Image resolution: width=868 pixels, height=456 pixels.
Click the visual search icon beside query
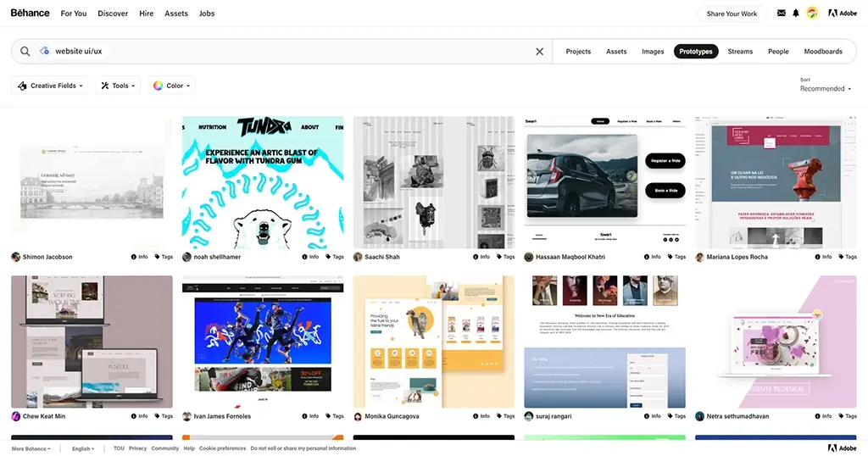tap(44, 51)
